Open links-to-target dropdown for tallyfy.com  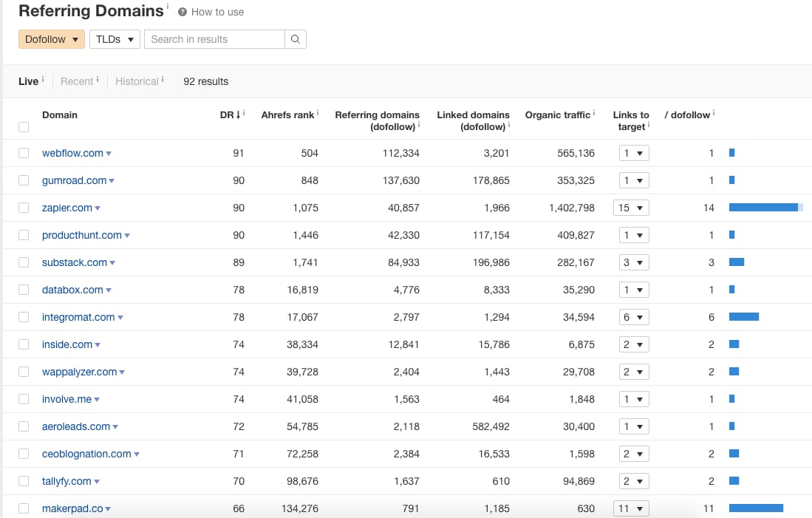(x=635, y=481)
